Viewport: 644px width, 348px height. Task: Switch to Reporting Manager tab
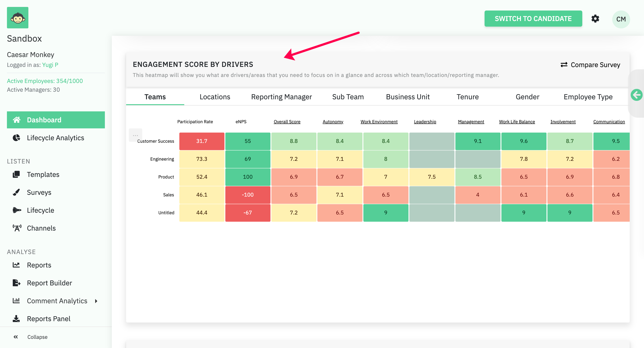[x=281, y=97]
